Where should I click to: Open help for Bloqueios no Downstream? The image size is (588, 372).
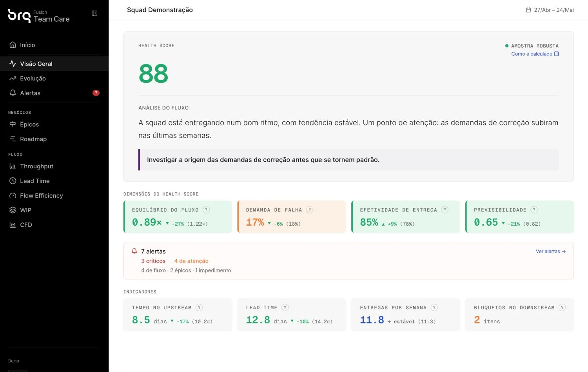(562, 308)
